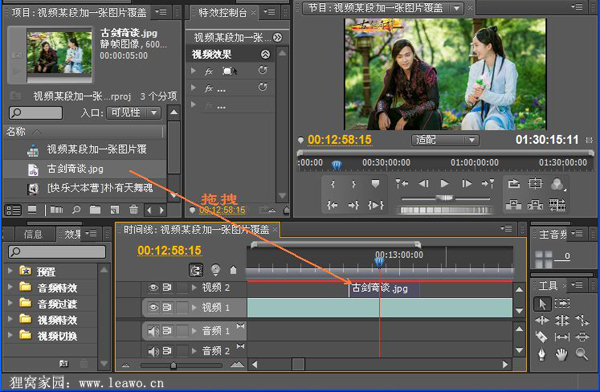Image resolution: width=600 pixels, height=392 pixels.
Task: Toggle sync lock for 视频 2 track
Action: click(167, 287)
